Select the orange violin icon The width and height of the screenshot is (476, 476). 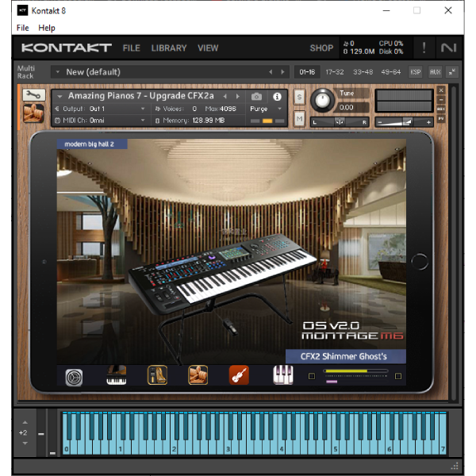(239, 375)
